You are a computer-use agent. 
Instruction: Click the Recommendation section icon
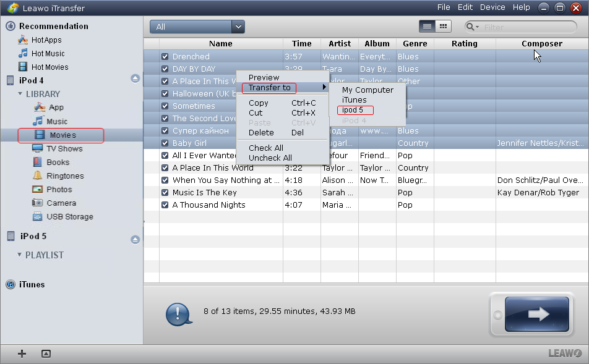[11, 26]
